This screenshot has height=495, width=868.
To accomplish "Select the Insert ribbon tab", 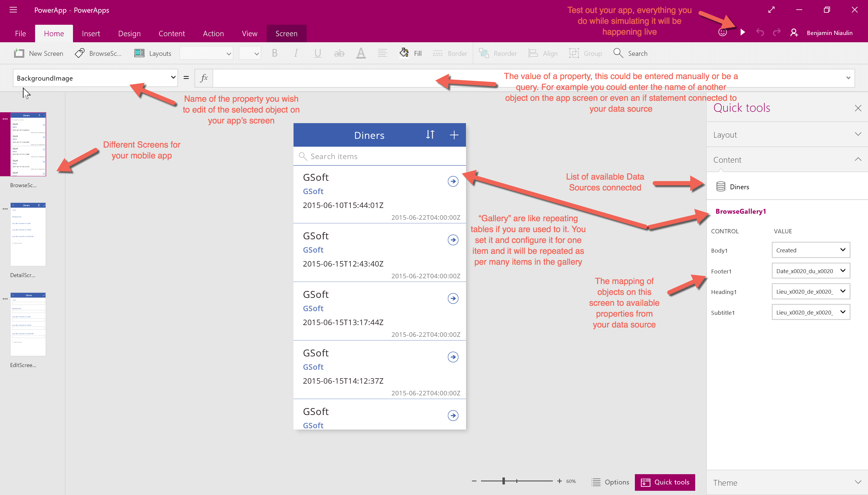I will [x=91, y=33].
